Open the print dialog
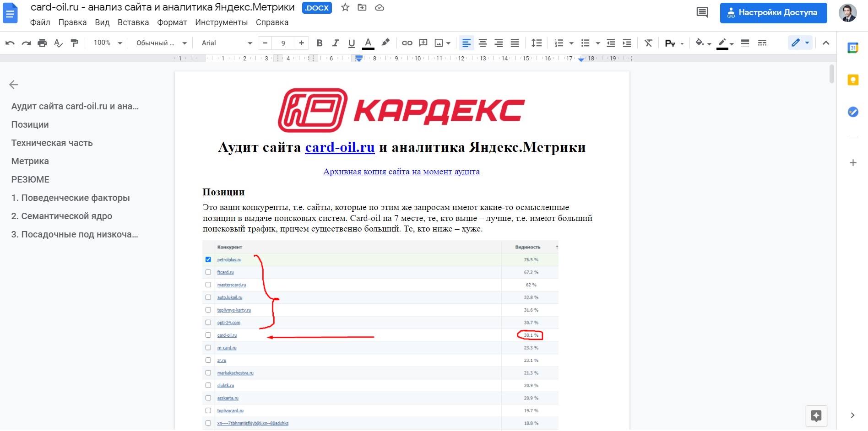 42,43
